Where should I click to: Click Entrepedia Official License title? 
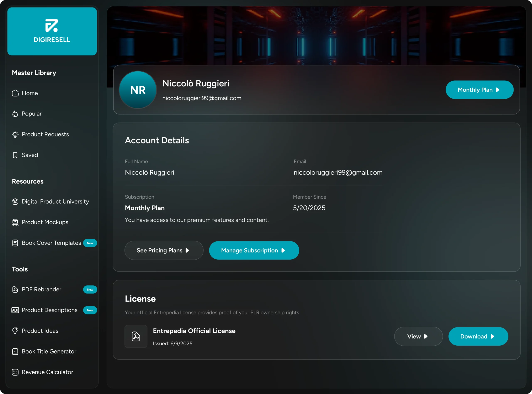pyautogui.click(x=194, y=331)
